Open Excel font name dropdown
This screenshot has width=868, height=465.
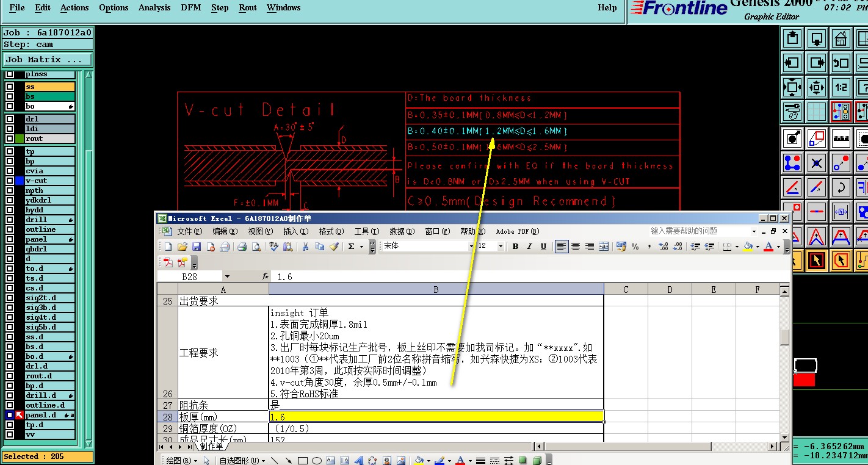(x=471, y=247)
